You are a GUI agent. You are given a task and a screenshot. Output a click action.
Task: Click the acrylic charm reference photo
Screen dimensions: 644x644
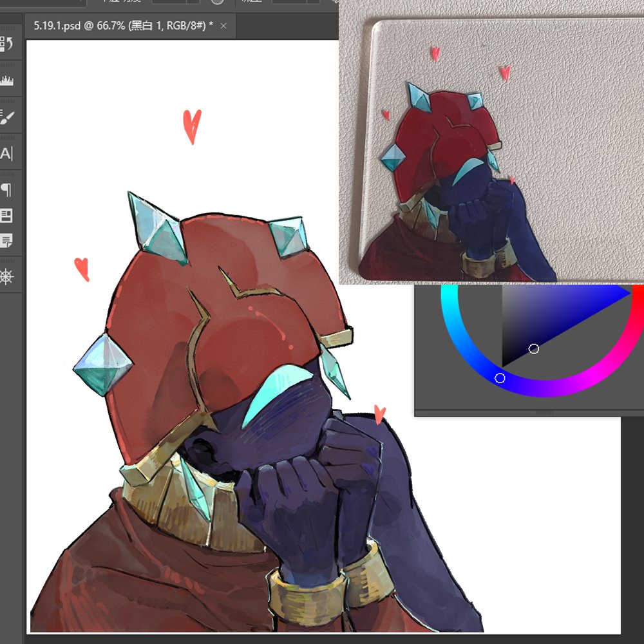pos(491,142)
